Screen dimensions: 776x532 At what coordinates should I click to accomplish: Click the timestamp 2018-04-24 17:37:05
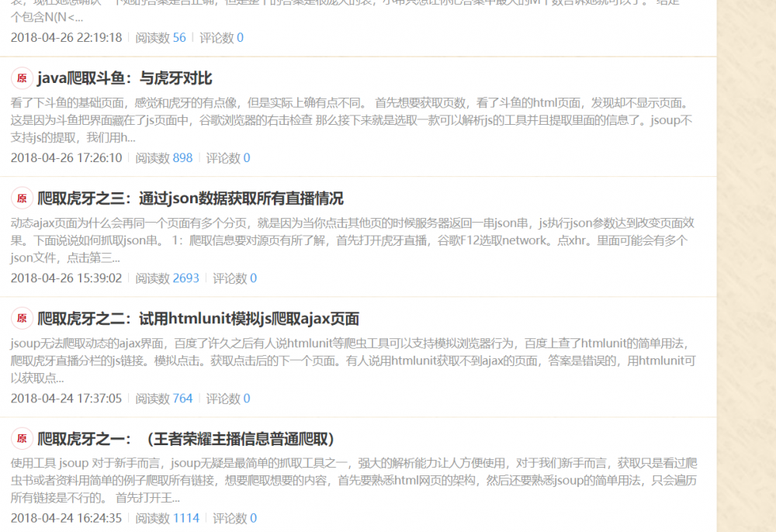pyautogui.click(x=66, y=398)
